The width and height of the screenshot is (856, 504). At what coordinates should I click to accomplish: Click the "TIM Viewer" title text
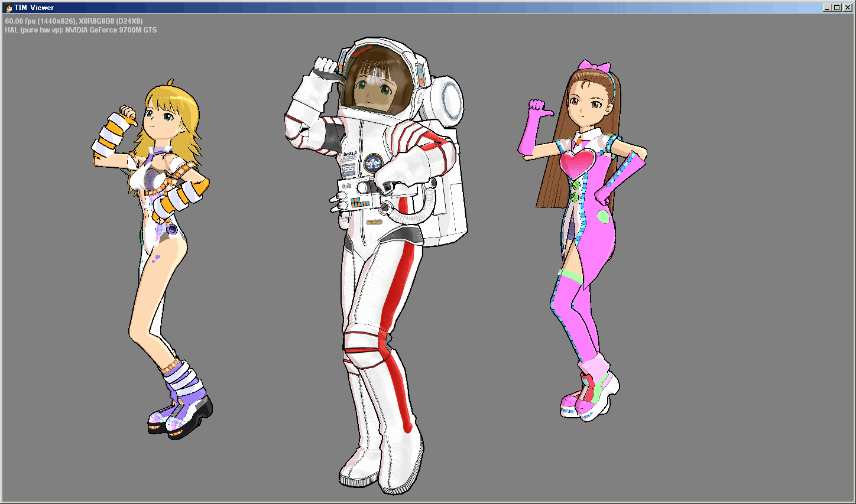34,8
